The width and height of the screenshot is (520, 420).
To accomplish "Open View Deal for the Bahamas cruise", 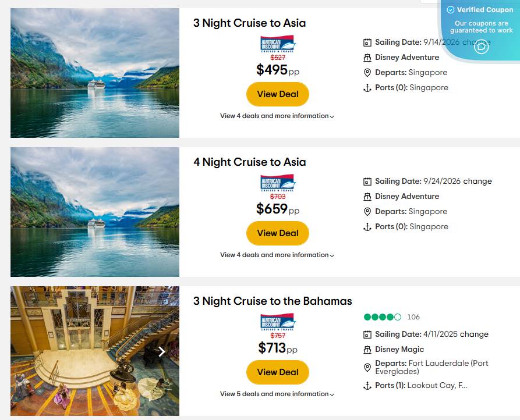I will click(x=278, y=372).
